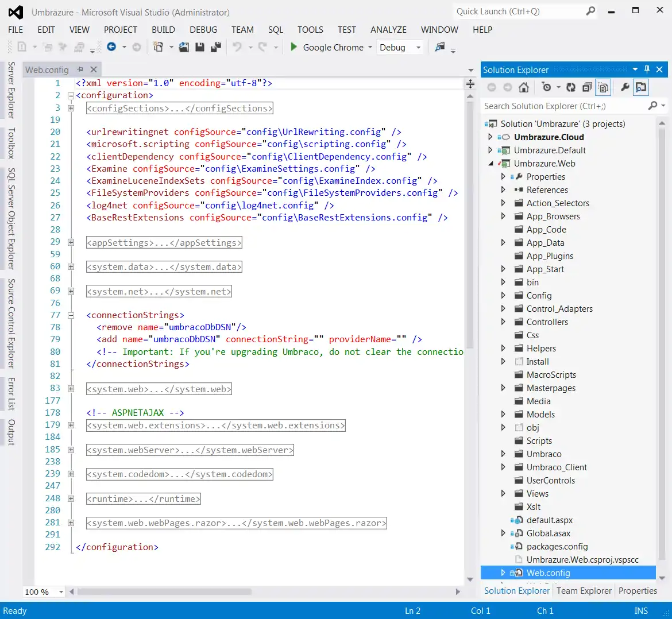Open the Debug configuration dropdown
Viewport: 672px width, 619px height.
click(x=418, y=47)
